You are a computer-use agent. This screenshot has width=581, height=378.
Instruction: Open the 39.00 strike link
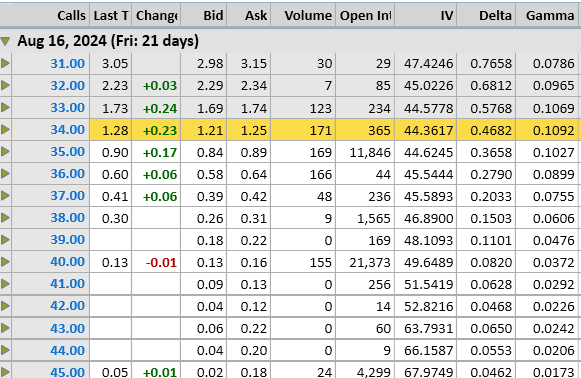[x=67, y=240]
